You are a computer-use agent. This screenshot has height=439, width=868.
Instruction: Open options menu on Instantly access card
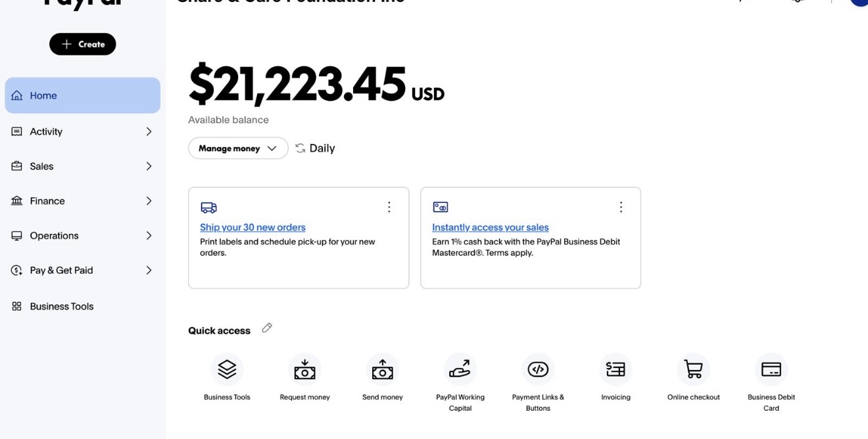621,207
